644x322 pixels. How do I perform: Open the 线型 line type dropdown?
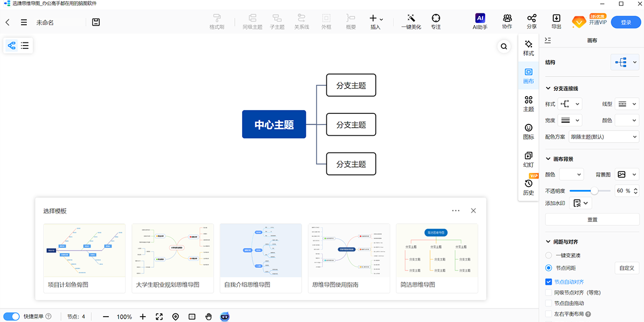pos(627,104)
